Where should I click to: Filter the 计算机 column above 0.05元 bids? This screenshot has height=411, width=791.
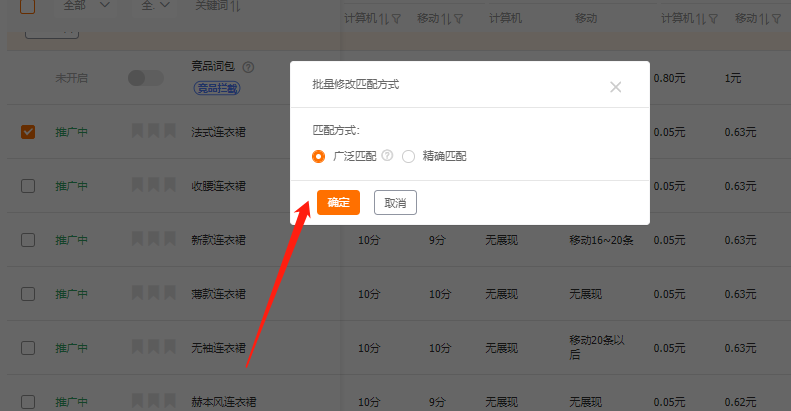[x=713, y=19]
